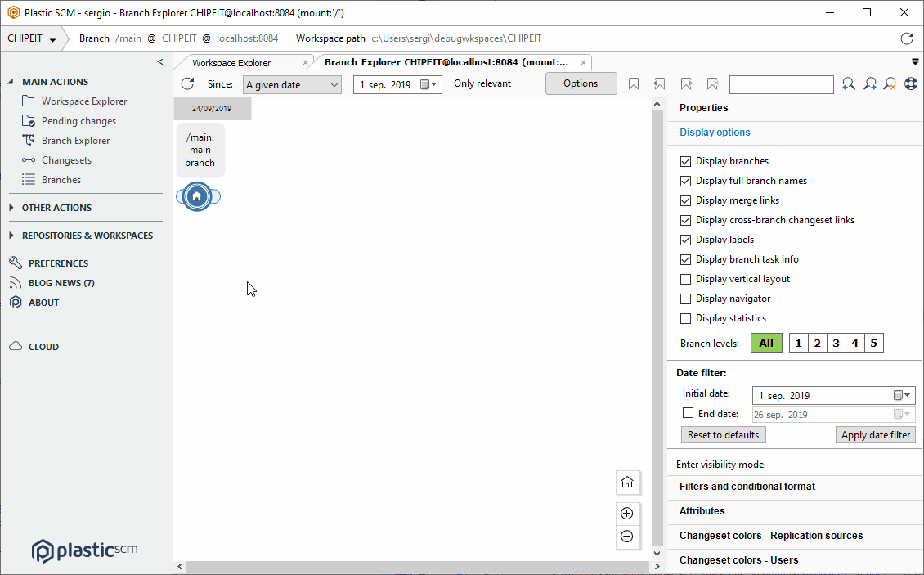Select branch level 3 in Branch levels
The image size is (924, 575).
(836, 343)
